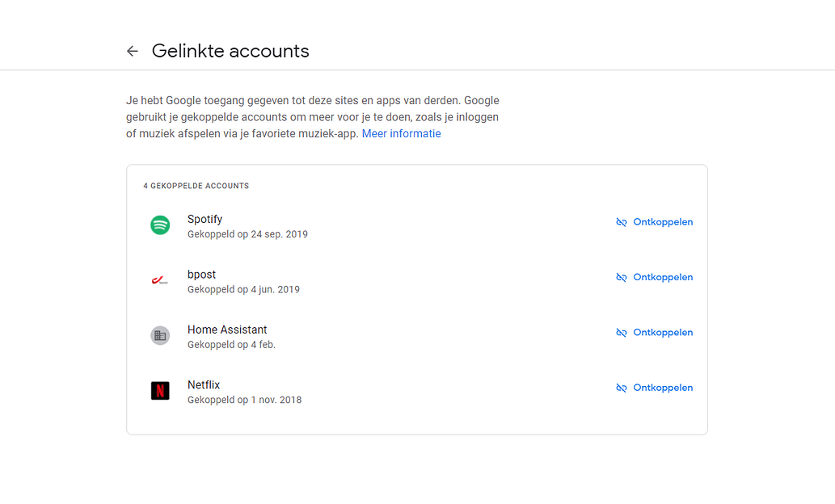Click the unlink icon next to Spotify
The image size is (835, 504).
[x=621, y=221]
